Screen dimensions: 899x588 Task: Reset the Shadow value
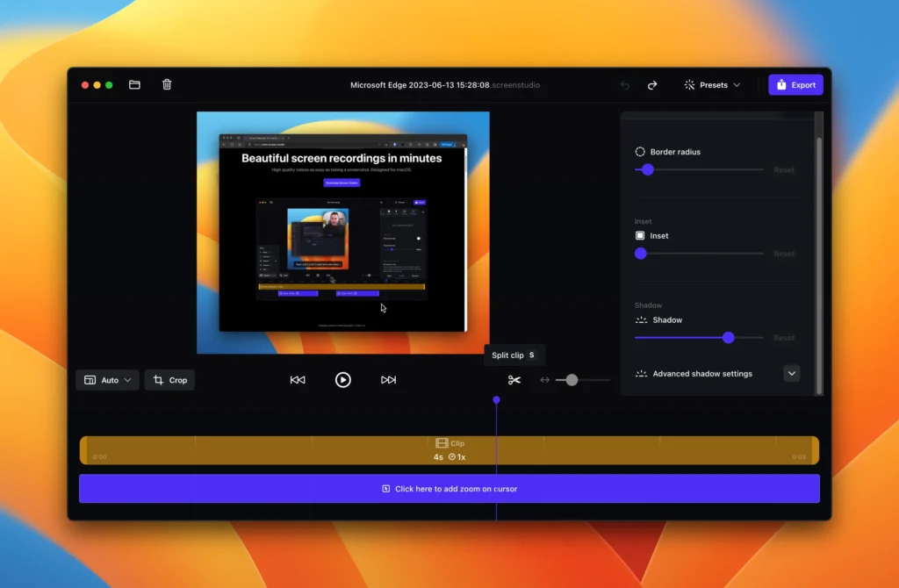[784, 337]
